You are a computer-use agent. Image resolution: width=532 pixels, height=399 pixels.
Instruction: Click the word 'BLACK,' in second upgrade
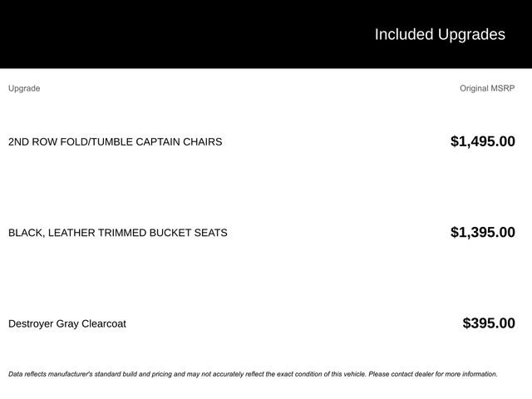click(x=27, y=233)
